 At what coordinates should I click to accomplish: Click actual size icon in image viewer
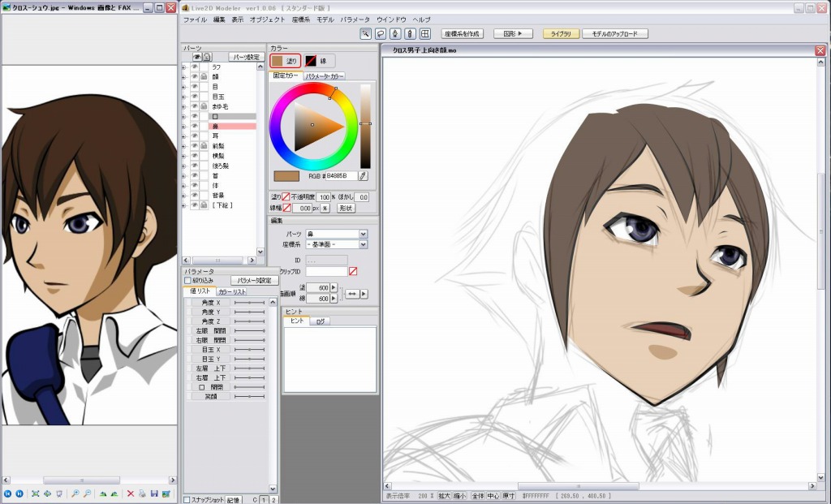(47, 493)
